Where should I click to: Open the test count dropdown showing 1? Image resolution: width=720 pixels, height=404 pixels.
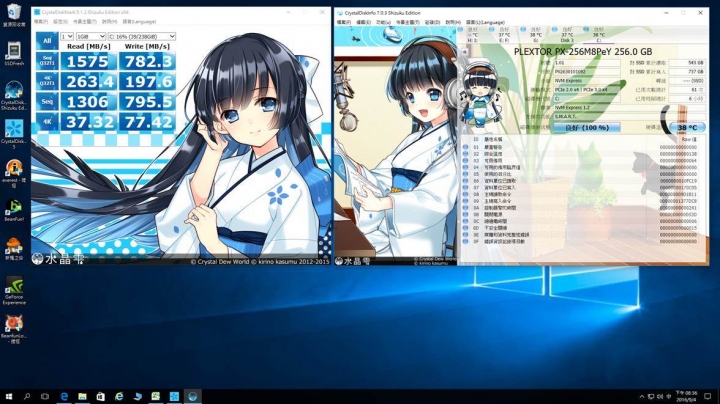tap(67, 36)
